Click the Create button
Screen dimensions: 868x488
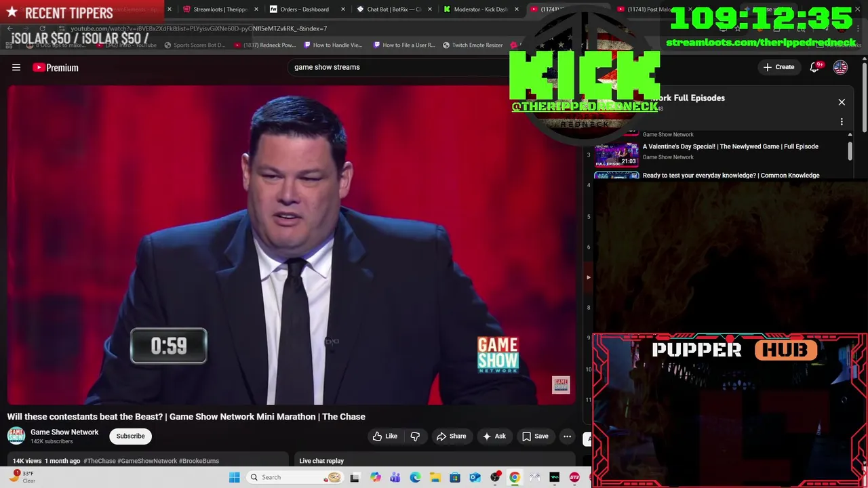point(778,67)
